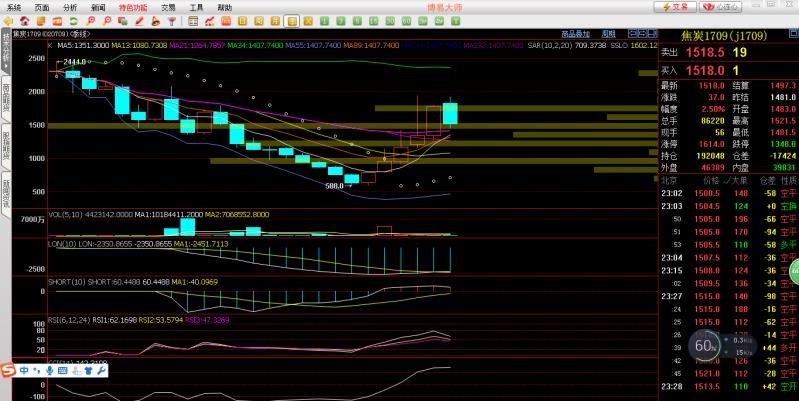Screen dimensions: 799x401
Task: Open the 周期 period selector
Action: pyautogui.click(x=608, y=34)
